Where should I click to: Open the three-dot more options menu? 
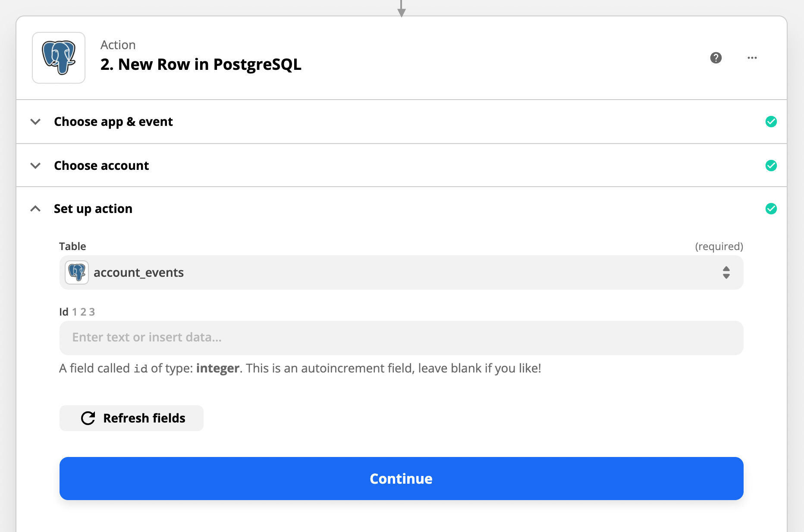[x=752, y=58]
